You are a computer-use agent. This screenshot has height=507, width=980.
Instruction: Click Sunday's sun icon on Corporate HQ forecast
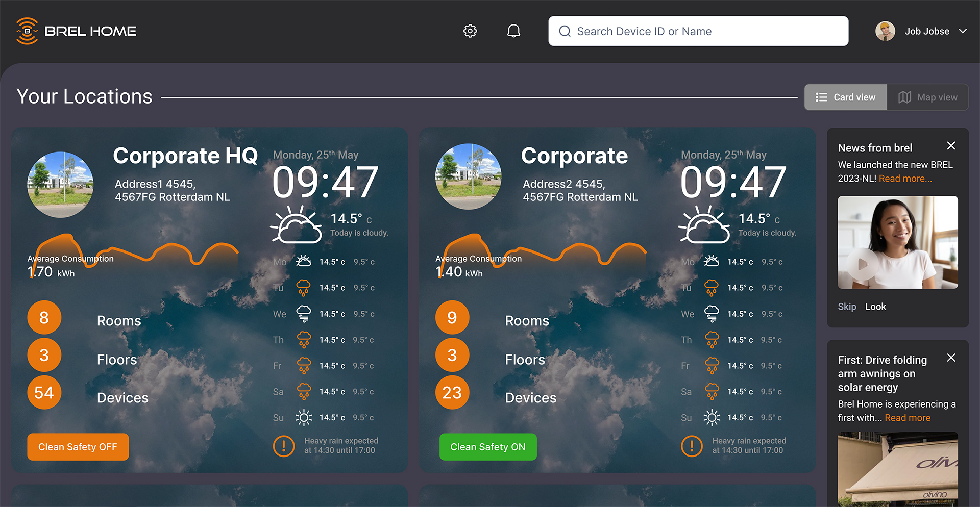coord(304,418)
